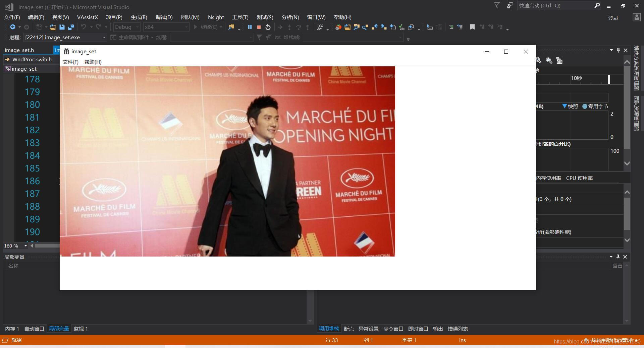The height and width of the screenshot is (348, 644).
Task: Click the account avatar icon next to 登录
Action: coord(636,17)
